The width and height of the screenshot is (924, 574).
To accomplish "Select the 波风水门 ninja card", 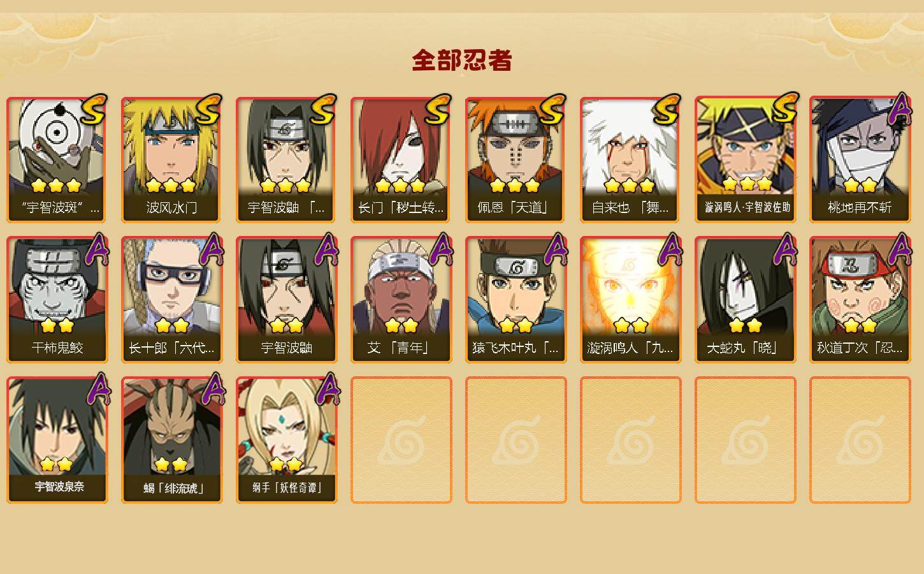I will coord(171,159).
